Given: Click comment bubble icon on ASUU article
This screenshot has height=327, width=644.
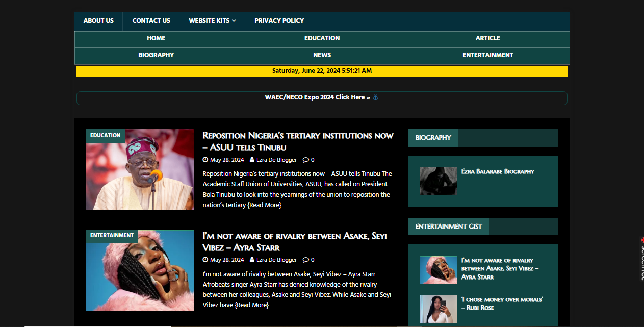Looking at the screenshot, I should 305,160.
